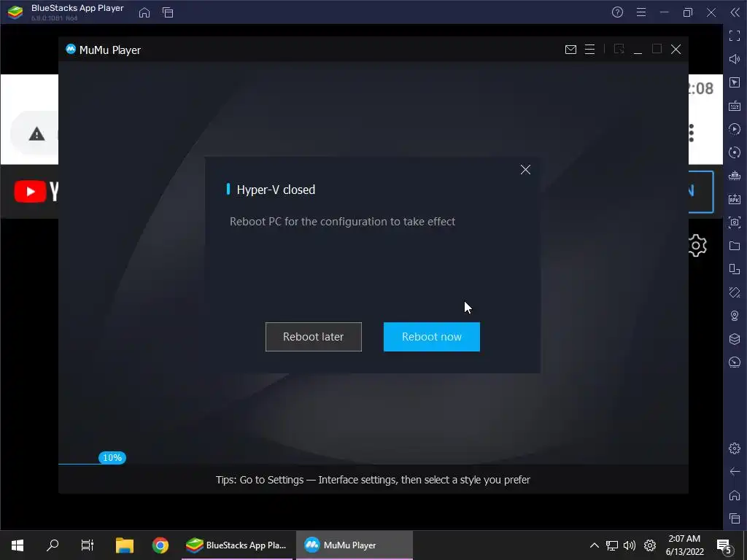The height and width of the screenshot is (560, 747).
Task: Open BlueStacks multi-instance windows icon in title bar
Action: [168, 13]
